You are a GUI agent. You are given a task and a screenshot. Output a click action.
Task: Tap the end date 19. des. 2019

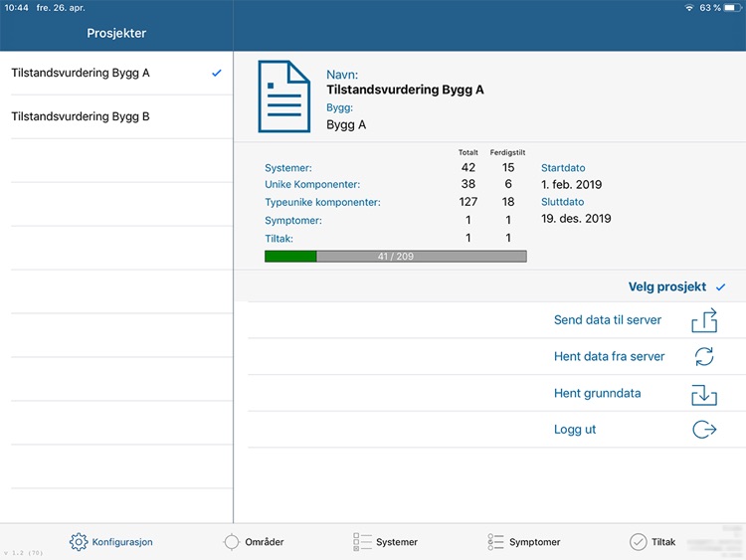(x=576, y=219)
